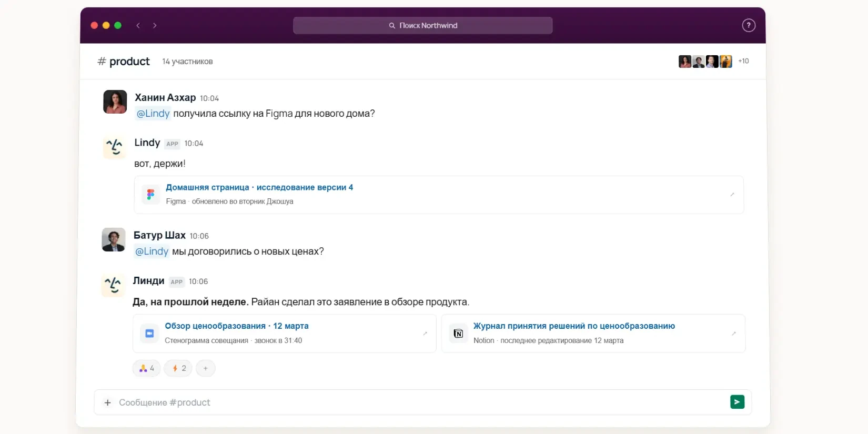The image size is (868, 434).
Task: Click the Figma logo icon
Action: click(x=151, y=195)
